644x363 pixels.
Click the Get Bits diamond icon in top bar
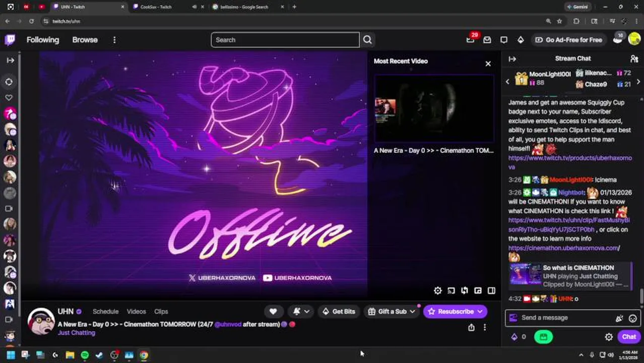click(521, 40)
